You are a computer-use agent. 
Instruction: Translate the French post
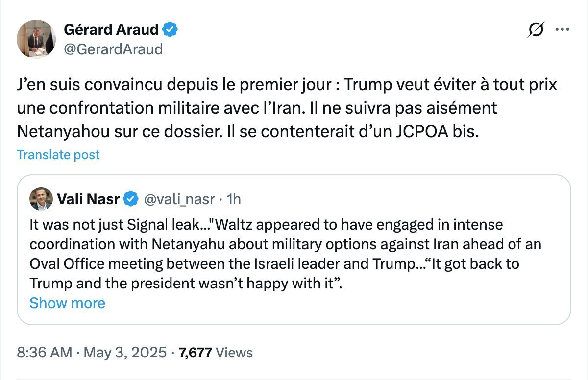[x=58, y=155]
